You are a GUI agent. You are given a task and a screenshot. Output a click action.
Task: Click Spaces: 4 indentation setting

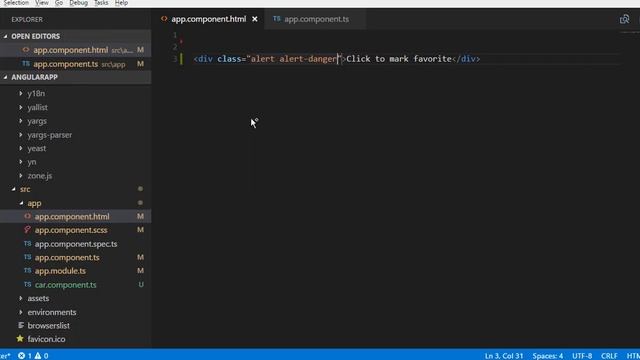tap(547, 356)
